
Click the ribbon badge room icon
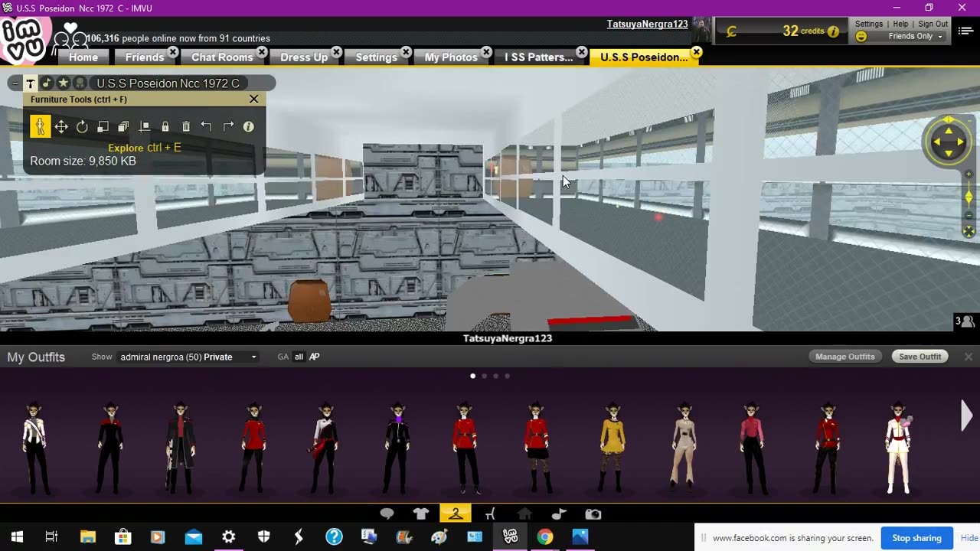(x=80, y=83)
